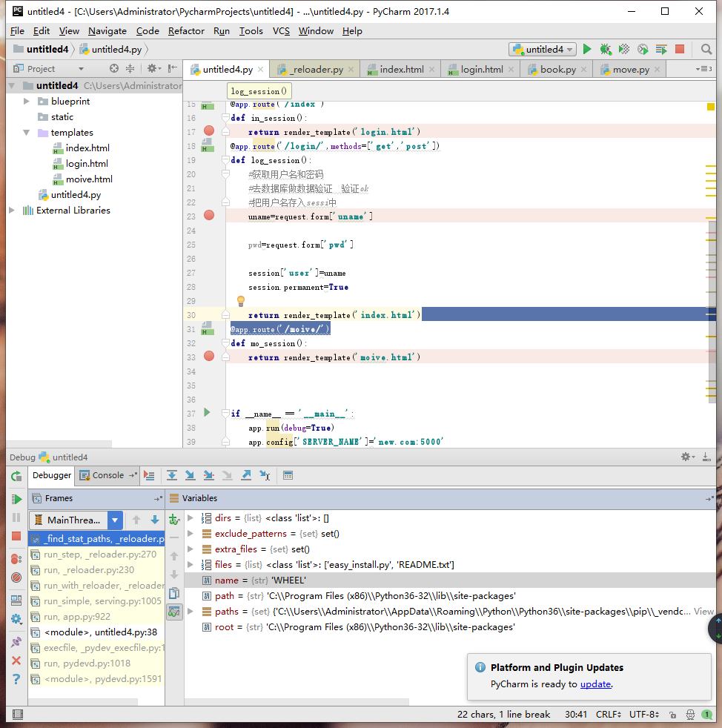Change CRLF line separator in status bar
Screen dimensions: 722x728
point(609,715)
